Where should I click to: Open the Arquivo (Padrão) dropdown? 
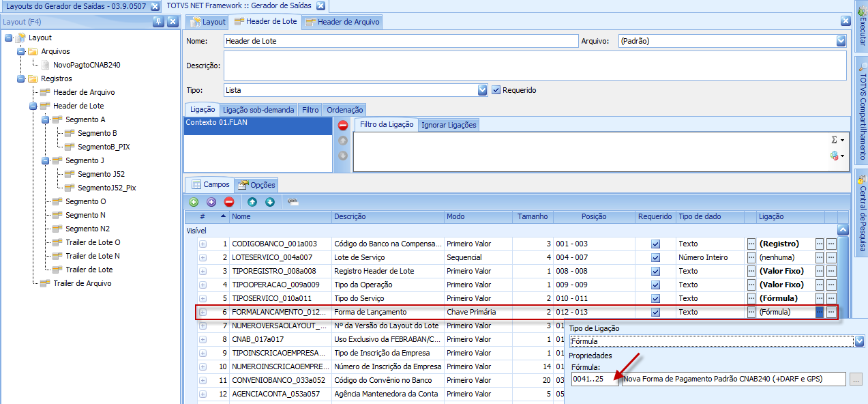pyautogui.click(x=841, y=41)
